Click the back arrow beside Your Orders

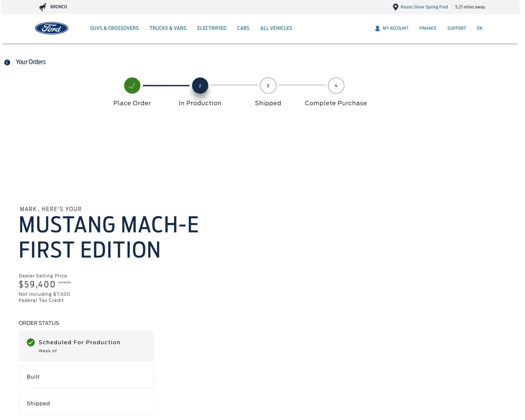pos(7,62)
